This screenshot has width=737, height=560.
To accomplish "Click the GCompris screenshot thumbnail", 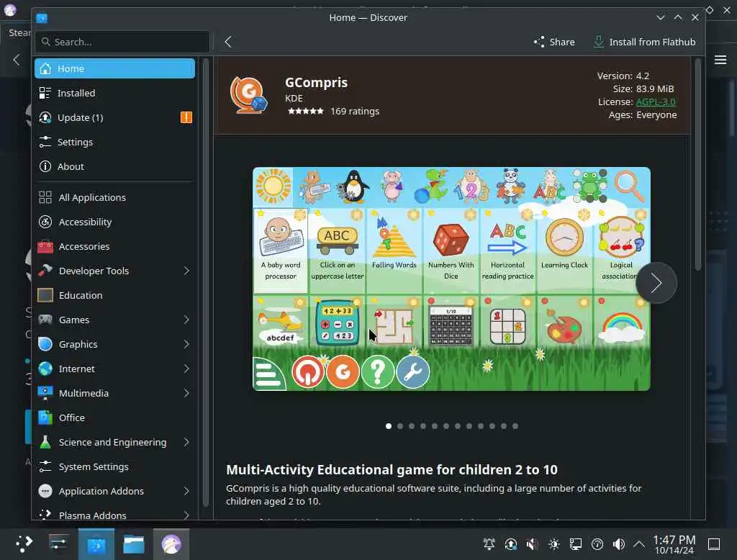I will (x=451, y=279).
